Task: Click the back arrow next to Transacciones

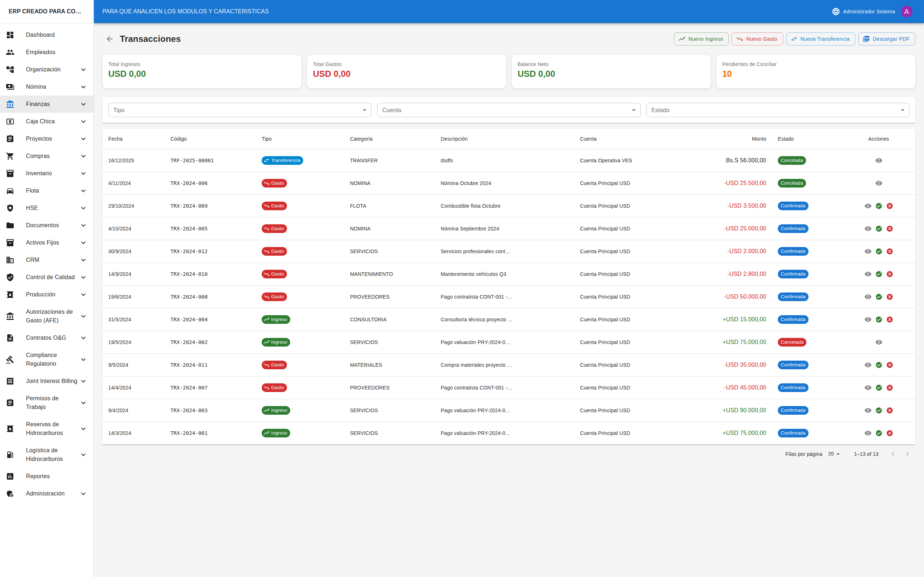Action: tap(110, 39)
